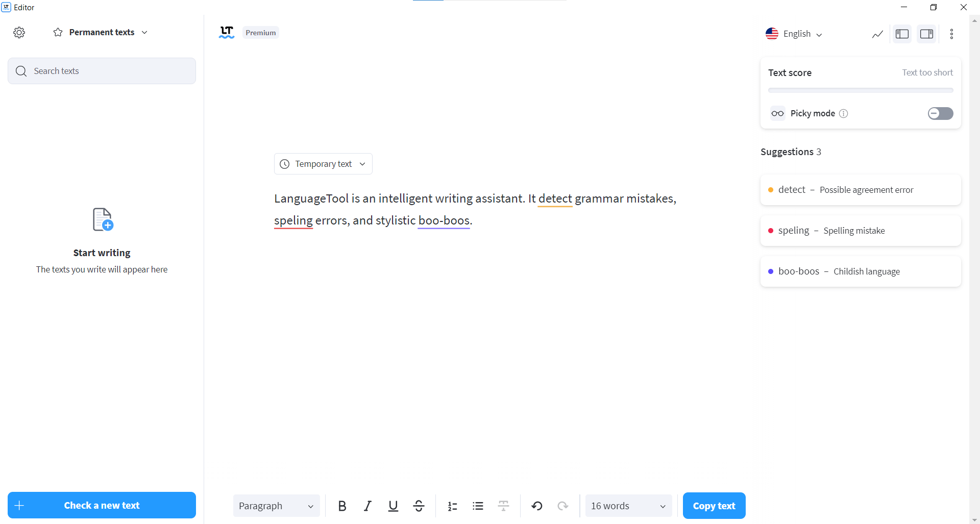Insert a bulleted list
Viewport: 980px width, 524px height.
point(478,506)
